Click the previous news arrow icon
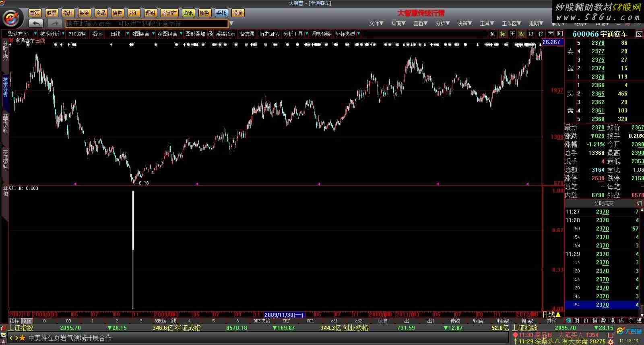 (11, 338)
